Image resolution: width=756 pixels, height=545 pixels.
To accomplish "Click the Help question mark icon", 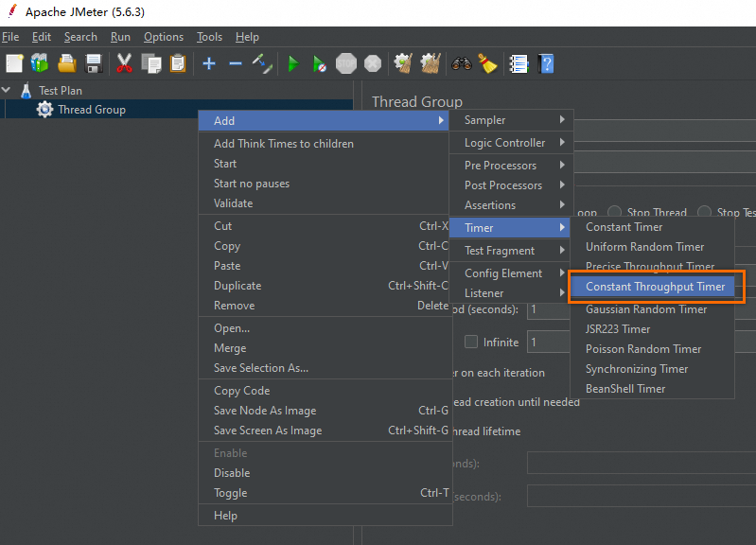I will 546,63.
